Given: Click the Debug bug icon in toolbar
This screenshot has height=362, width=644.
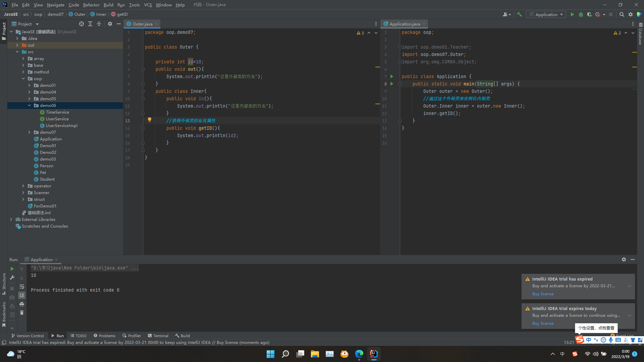Looking at the screenshot, I should 581,14.
